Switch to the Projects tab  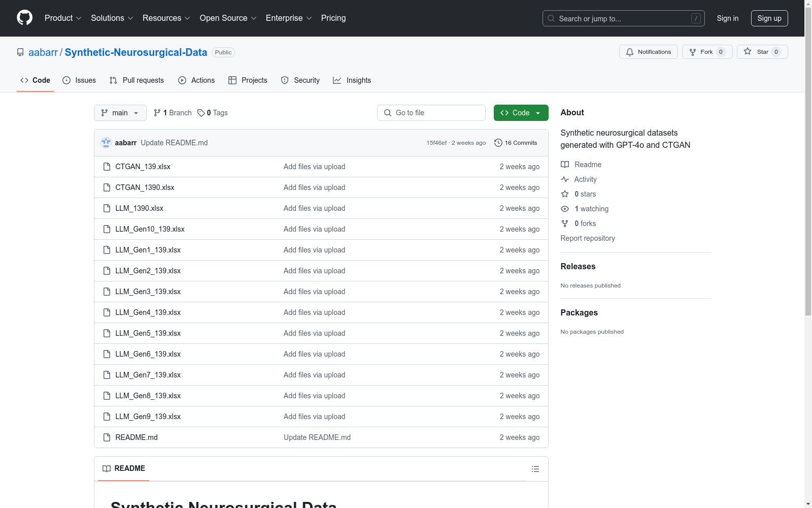pyautogui.click(x=248, y=80)
